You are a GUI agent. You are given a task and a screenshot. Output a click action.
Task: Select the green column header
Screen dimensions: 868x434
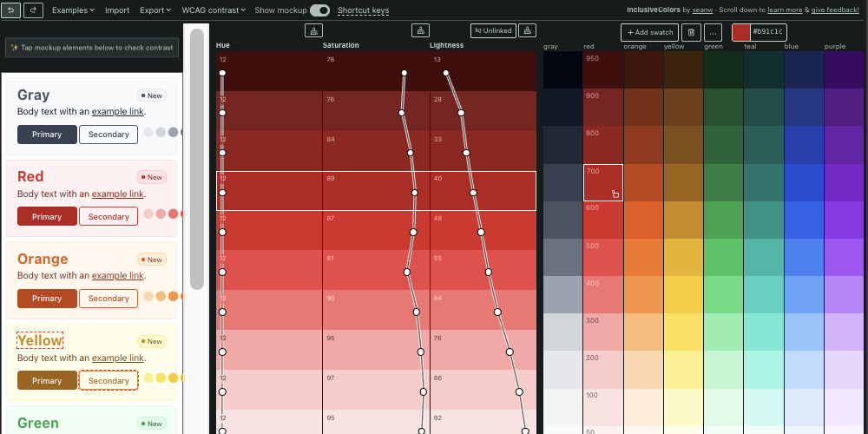point(713,47)
